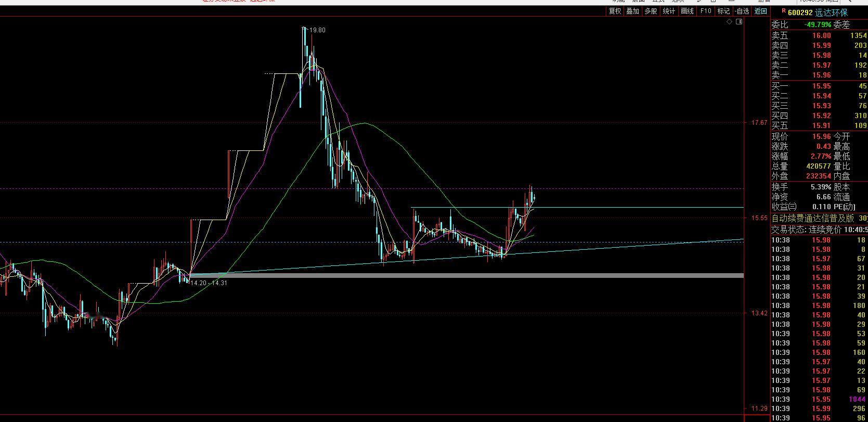This screenshot has width=868, height=422.
Task: Select the 卖四 price 15.99
Action: [x=822, y=45]
